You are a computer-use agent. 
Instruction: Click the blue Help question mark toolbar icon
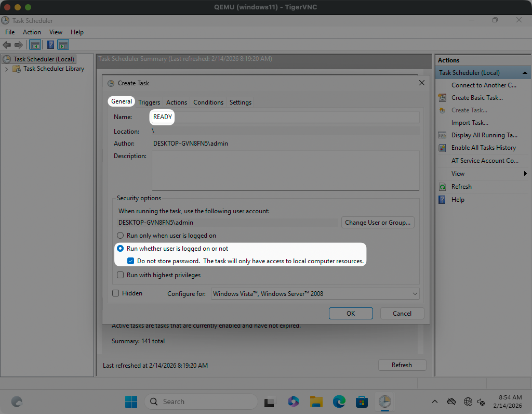(x=51, y=45)
